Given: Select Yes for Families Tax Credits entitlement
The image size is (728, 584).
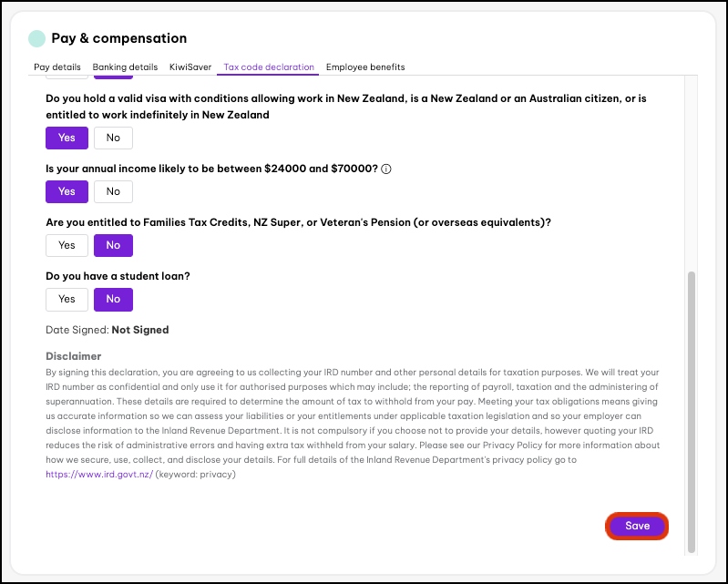Looking at the screenshot, I should pos(67,245).
